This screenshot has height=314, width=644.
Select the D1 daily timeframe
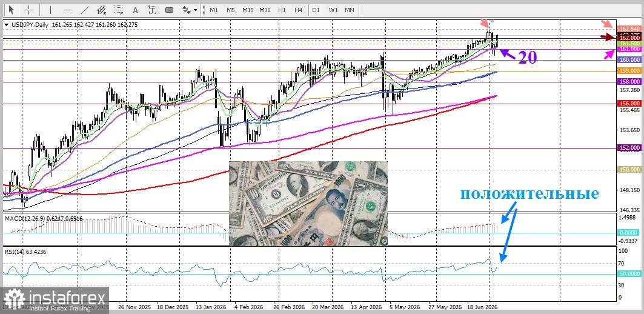(x=316, y=10)
